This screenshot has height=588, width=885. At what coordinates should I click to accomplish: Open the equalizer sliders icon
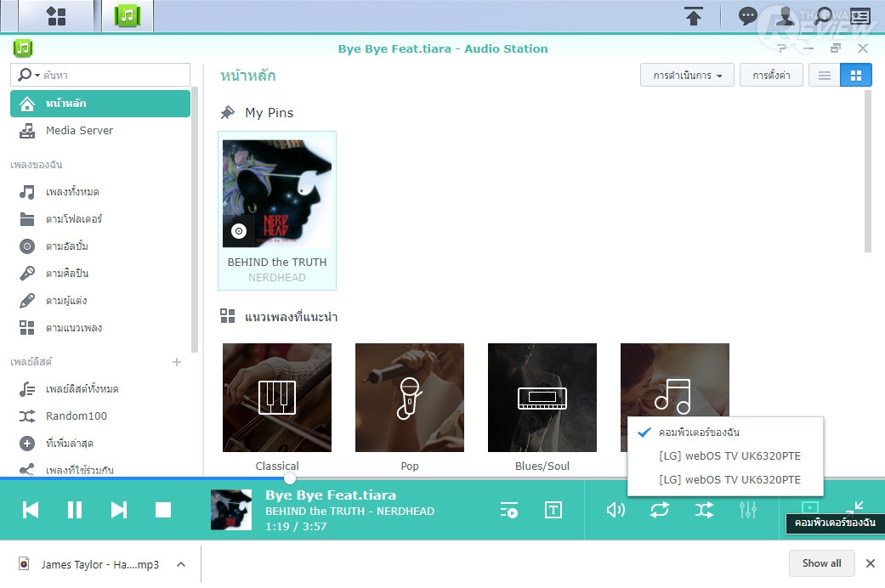[x=748, y=510]
